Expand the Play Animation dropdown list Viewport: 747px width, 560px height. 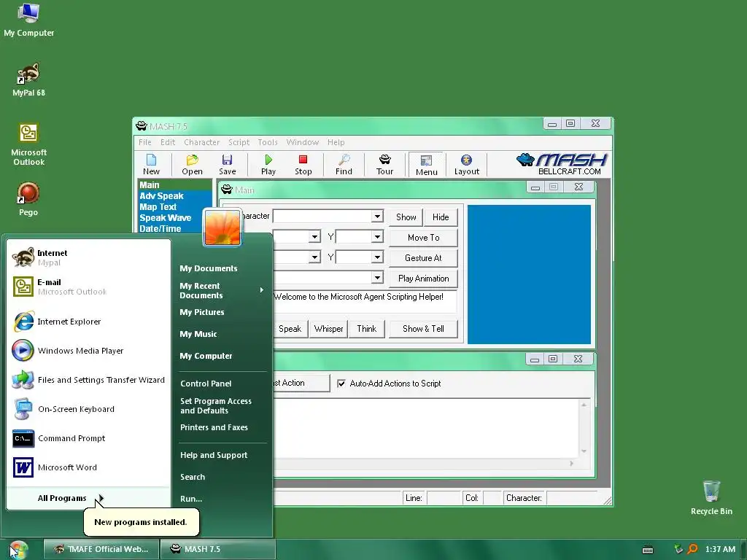point(377,278)
